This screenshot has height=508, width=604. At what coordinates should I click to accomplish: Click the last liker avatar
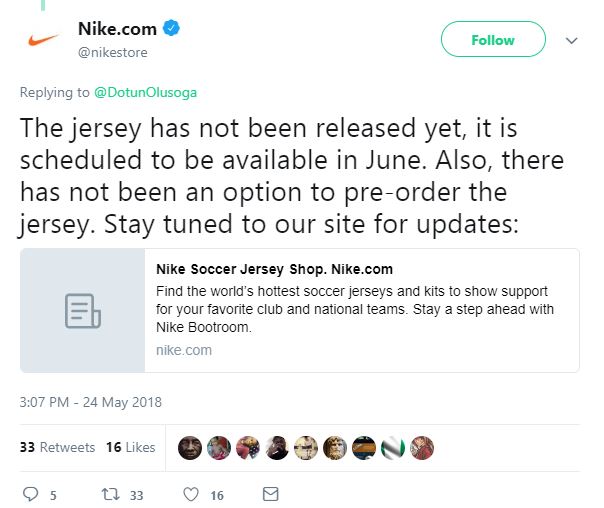pyautogui.click(x=423, y=447)
